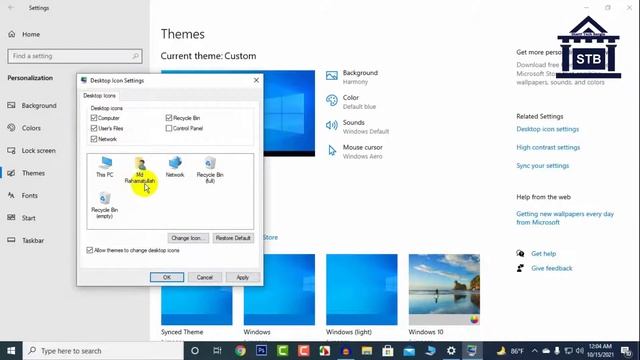Go to Home in Settings sidebar
640x360 pixels.
pyautogui.click(x=24, y=34)
